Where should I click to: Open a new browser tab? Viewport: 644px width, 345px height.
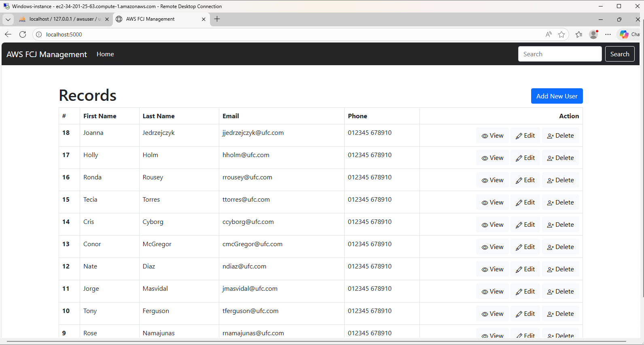(x=217, y=19)
